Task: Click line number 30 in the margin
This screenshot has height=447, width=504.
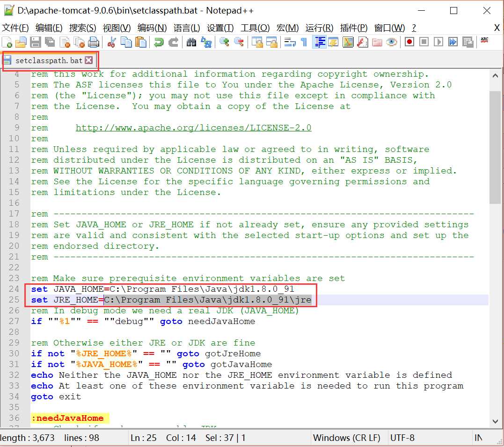Action: pyautogui.click(x=14, y=353)
